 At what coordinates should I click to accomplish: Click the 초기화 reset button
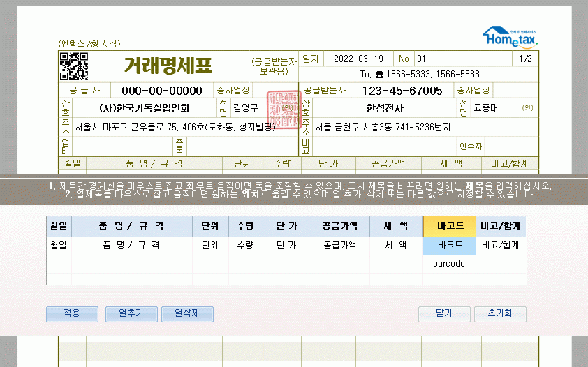[x=500, y=314]
